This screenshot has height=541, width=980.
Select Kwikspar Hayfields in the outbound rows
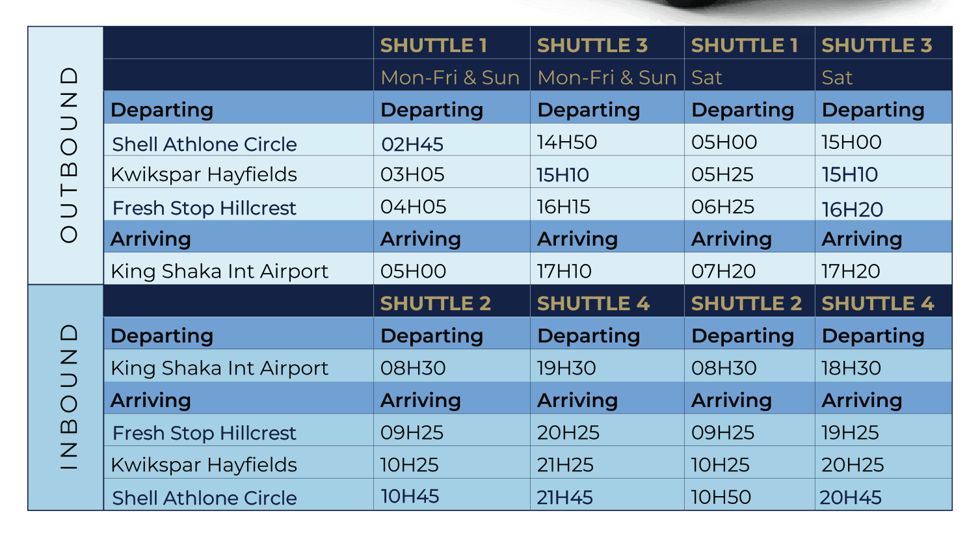click(204, 174)
